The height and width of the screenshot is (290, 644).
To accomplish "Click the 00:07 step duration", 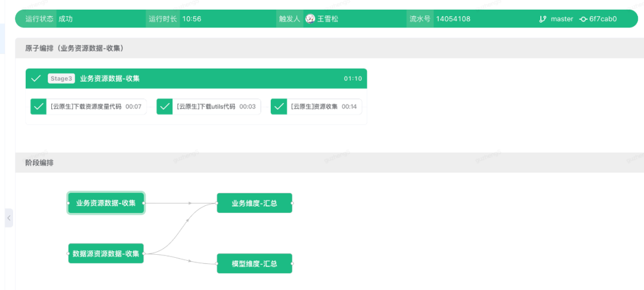I will point(134,107).
